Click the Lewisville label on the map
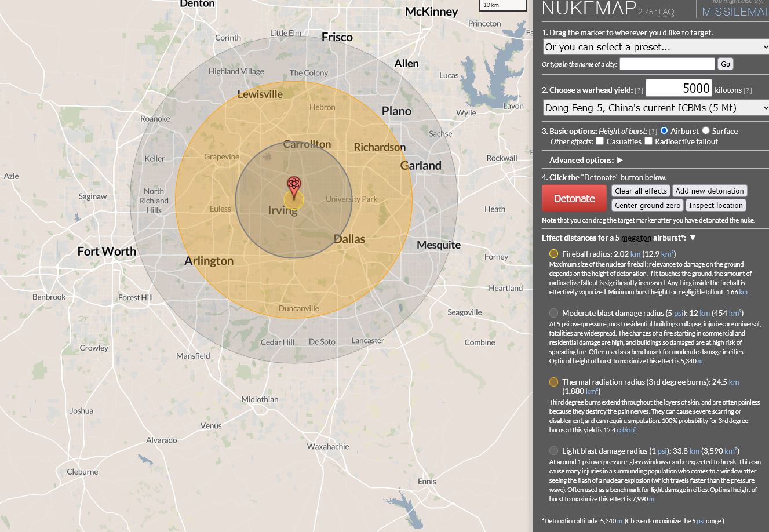This screenshot has width=769, height=532. [x=260, y=94]
